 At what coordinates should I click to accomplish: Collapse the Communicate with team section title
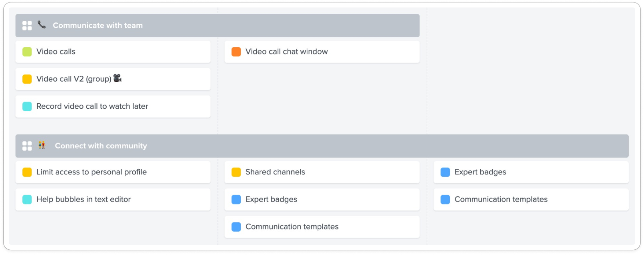[98, 26]
